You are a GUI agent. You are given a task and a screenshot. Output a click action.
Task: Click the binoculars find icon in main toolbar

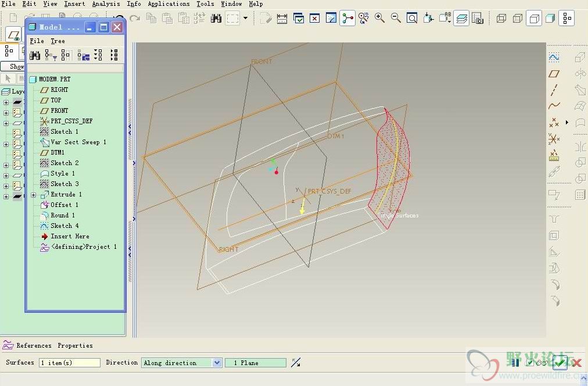coord(216,18)
